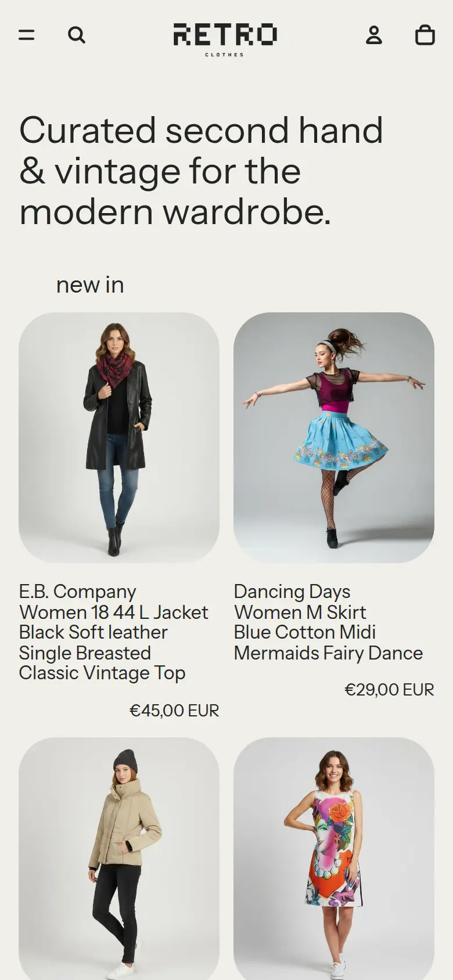This screenshot has height=980, width=453.
Task: Open the hamburger navigation menu
Action: tap(27, 35)
